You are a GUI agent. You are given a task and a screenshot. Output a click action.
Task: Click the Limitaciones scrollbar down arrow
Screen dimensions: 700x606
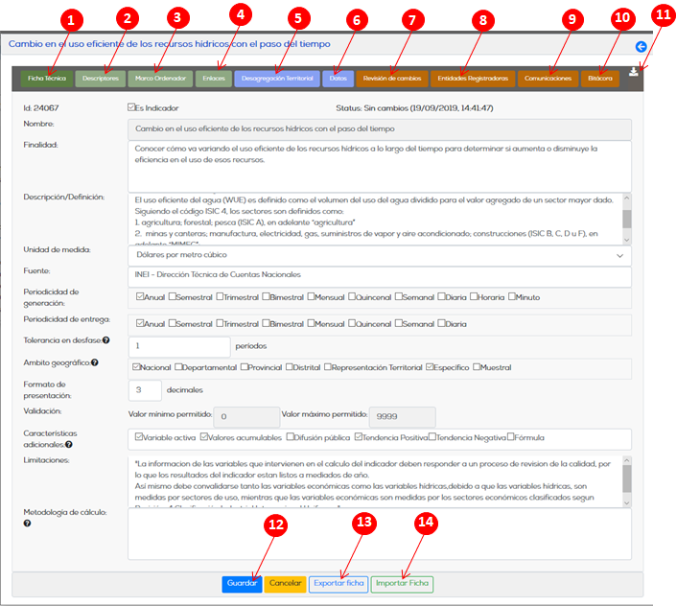click(x=626, y=502)
